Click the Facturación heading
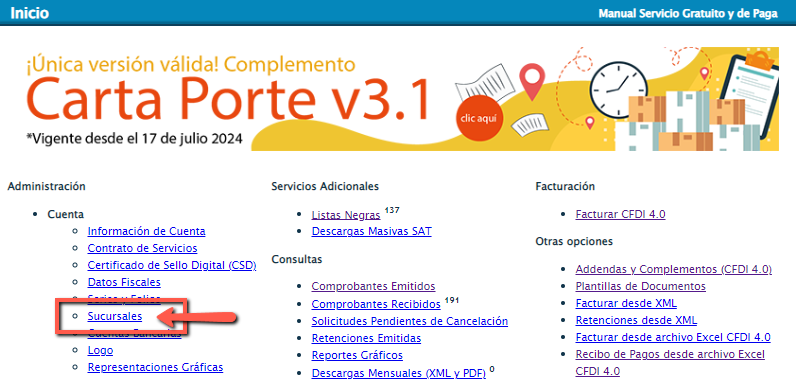The image size is (796, 391). pos(565,186)
